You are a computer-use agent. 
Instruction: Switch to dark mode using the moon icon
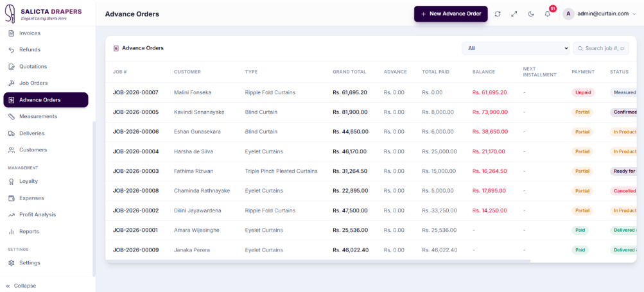(530, 14)
